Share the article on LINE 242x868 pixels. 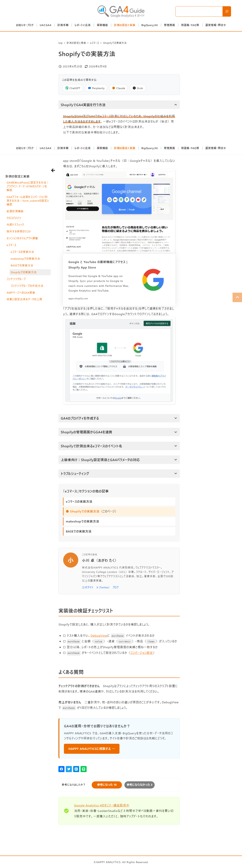(x=84, y=769)
